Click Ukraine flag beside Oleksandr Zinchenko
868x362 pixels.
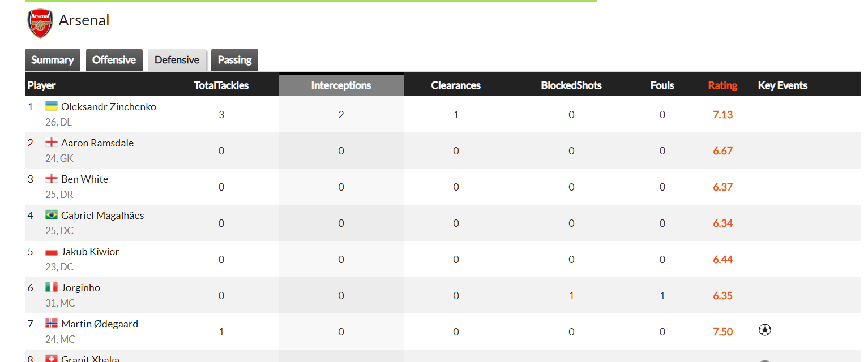click(x=52, y=106)
